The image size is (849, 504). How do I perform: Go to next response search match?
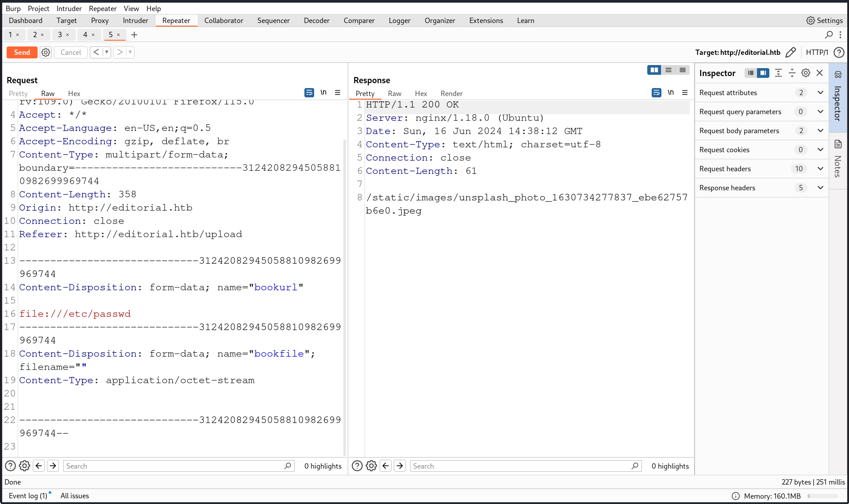point(400,466)
